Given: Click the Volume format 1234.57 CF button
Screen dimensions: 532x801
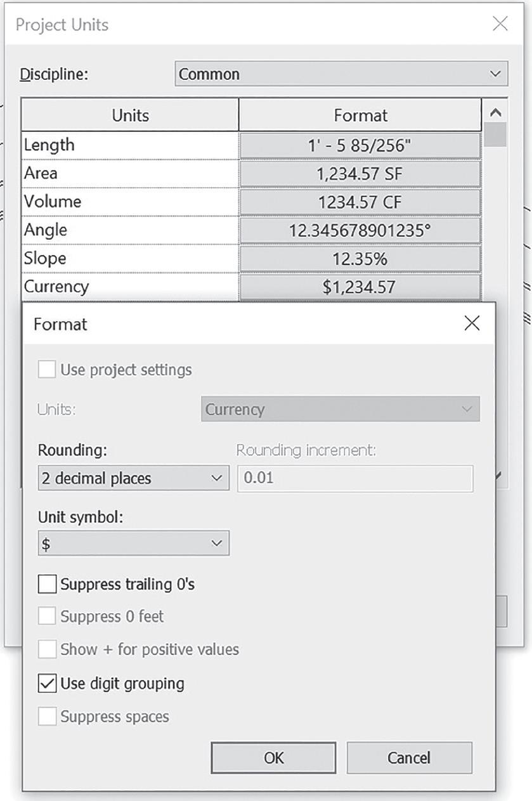Looking at the screenshot, I should click(x=360, y=202).
